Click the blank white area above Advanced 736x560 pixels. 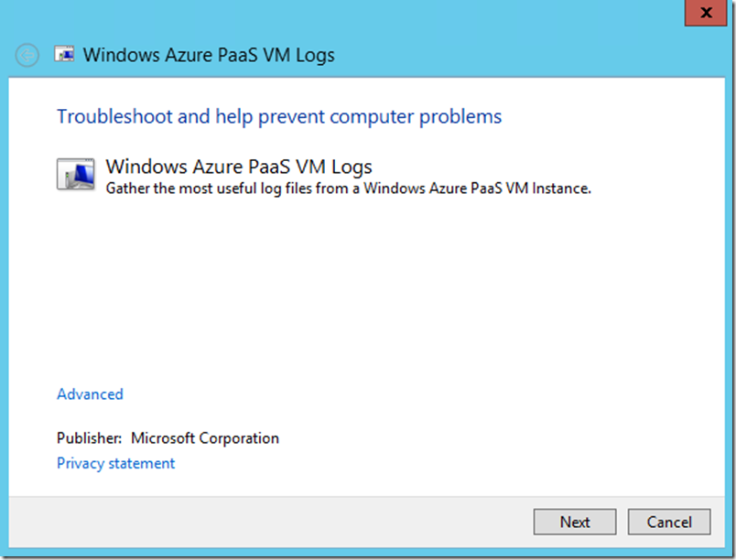click(366, 293)
